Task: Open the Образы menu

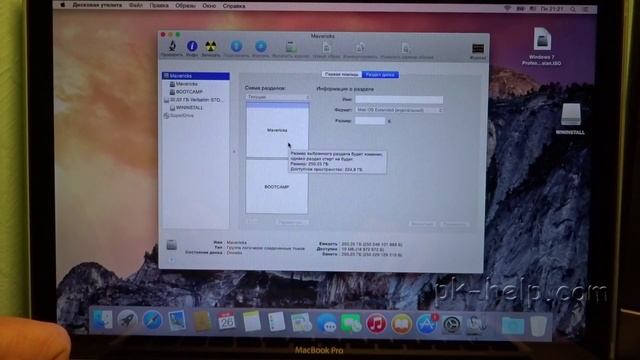Action: click(x=185, y=6)
